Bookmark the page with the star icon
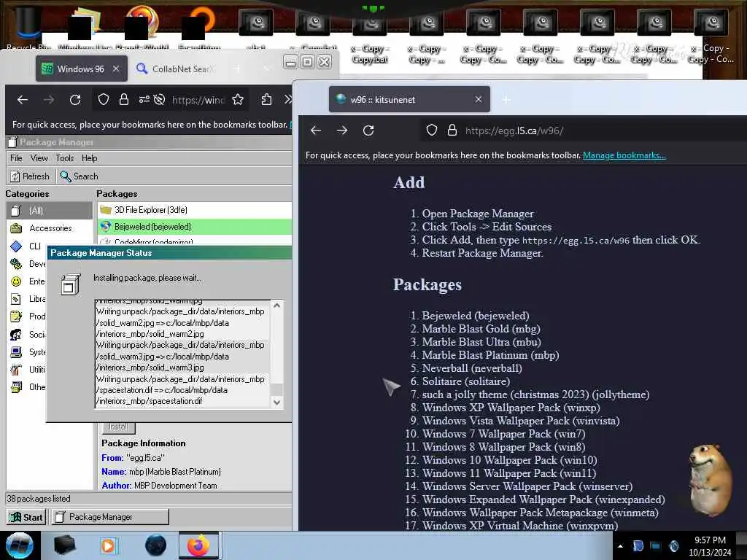This screenshot has height=560, width=747. coord(238,99)
